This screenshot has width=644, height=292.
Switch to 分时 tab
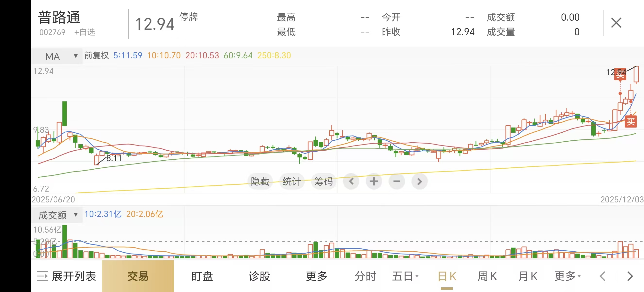[365, 276]
